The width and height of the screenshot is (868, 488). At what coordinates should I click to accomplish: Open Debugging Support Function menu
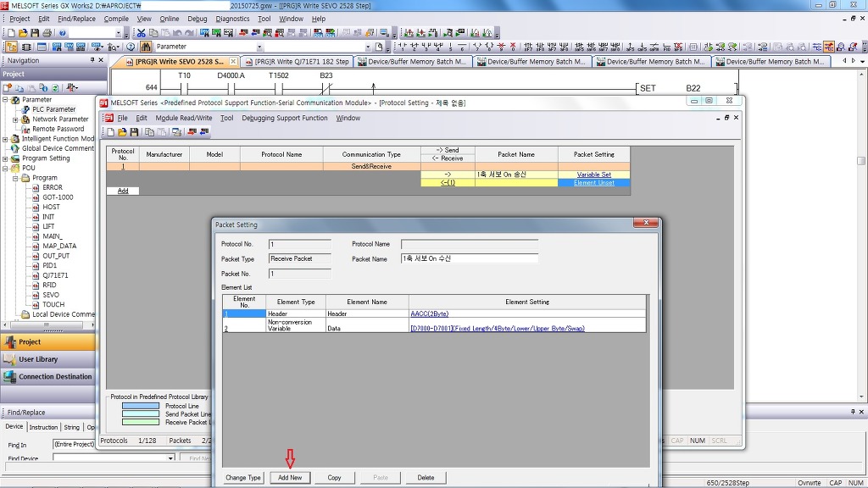pos(285,118)
